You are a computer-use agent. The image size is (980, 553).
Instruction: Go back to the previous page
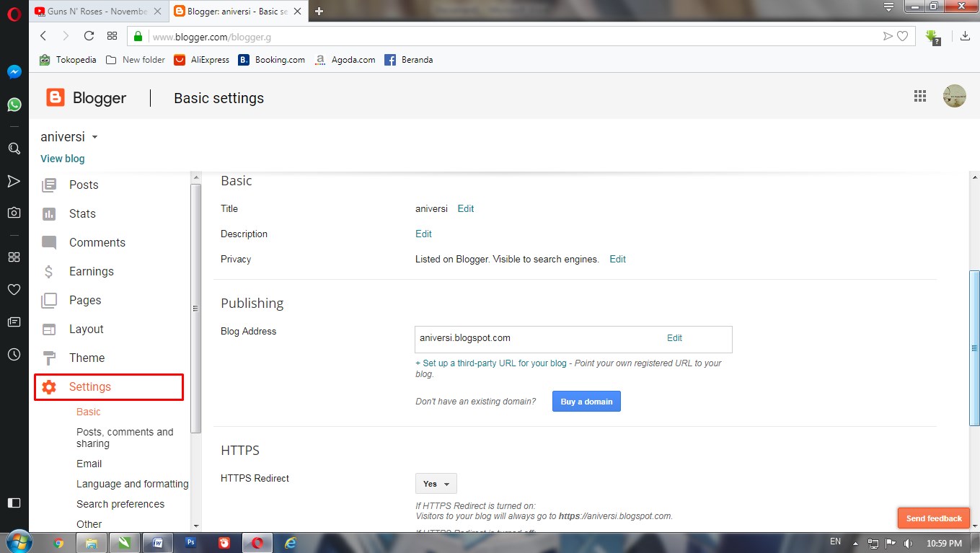43,36
